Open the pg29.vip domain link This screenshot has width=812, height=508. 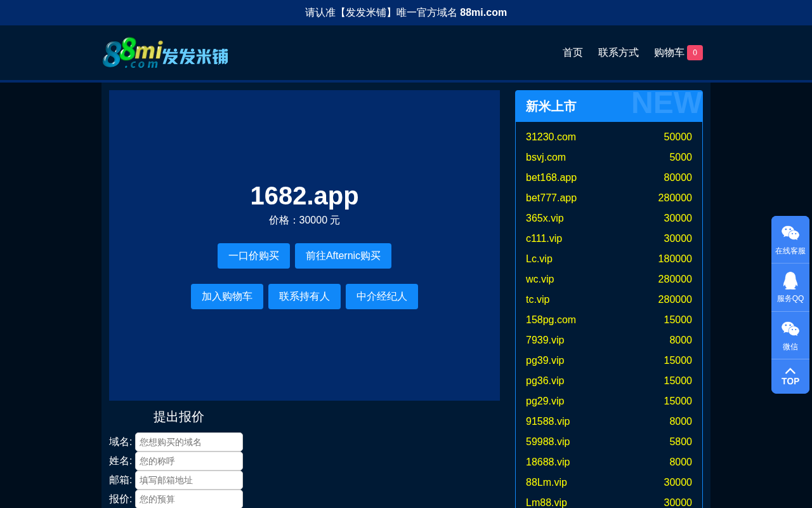(x=545, y=401)
